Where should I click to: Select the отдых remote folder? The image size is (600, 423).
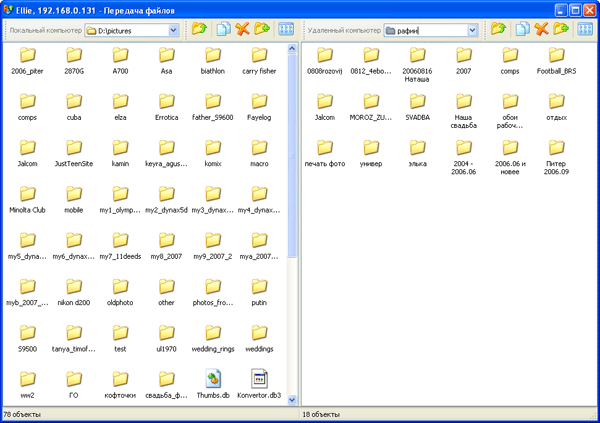click(x=556, y=107)
